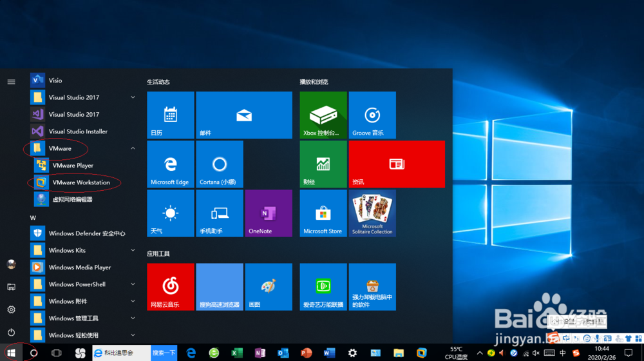The image size is (644, 361).
Task: Open PowerPoint from the taskbar
Action: (306, 353)
